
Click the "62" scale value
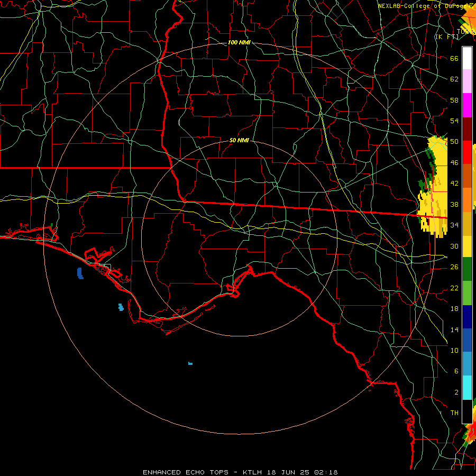click(x=454, y=79)
